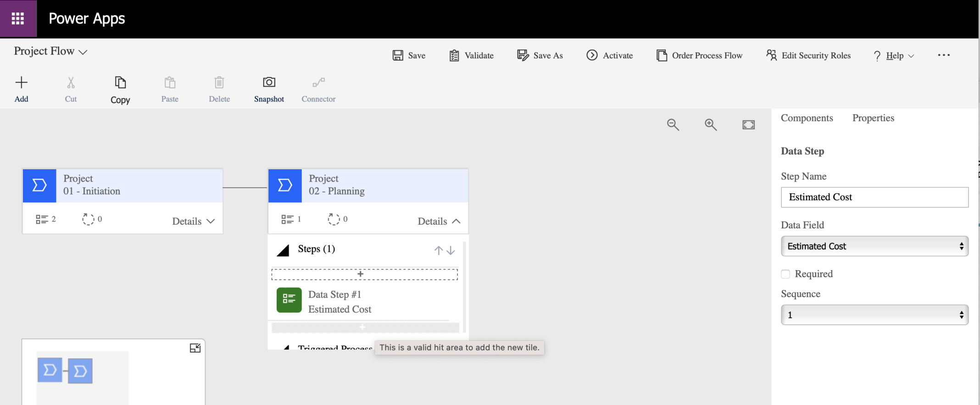Screen dimensions: 980x405
Task: Open the more options ellipsis menu
Action: point(944,55)
